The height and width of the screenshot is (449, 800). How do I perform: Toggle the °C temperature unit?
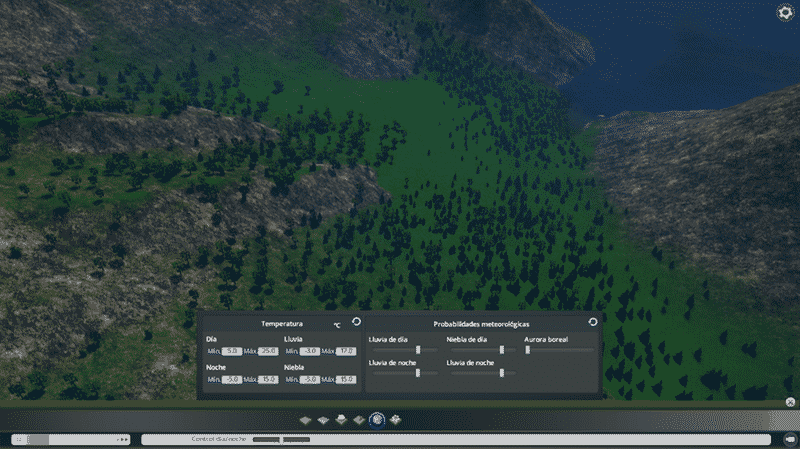[x=337, y=325]
